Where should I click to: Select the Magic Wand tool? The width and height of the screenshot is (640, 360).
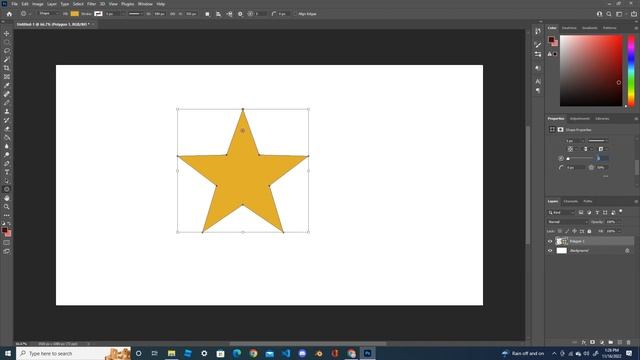coord(7,60)
